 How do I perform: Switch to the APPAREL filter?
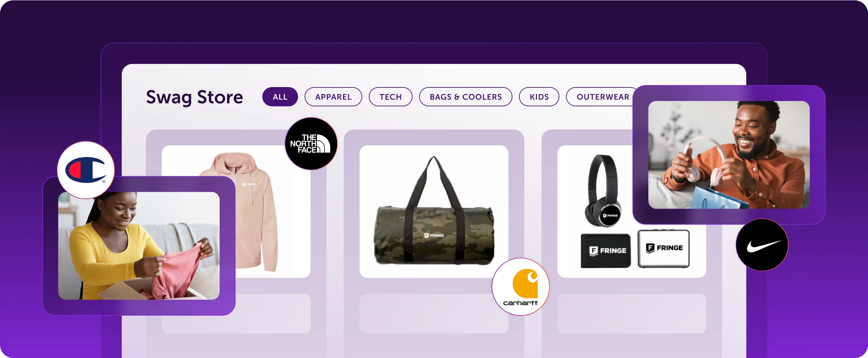[333, 97]
